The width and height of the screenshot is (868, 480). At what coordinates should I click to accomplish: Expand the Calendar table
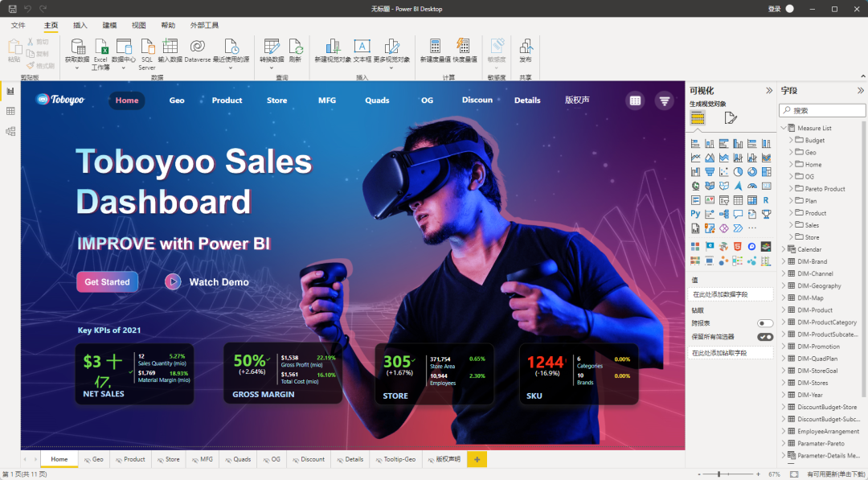point(784,249)
